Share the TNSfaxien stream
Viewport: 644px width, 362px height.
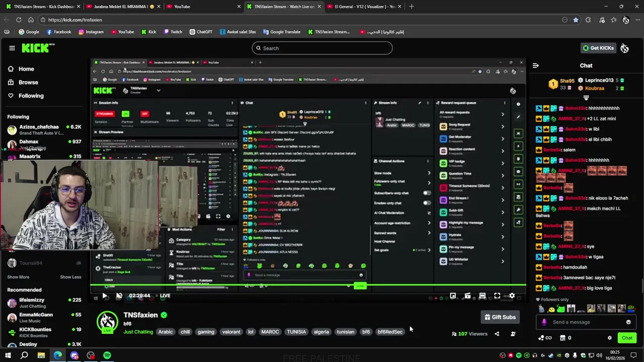497,334
